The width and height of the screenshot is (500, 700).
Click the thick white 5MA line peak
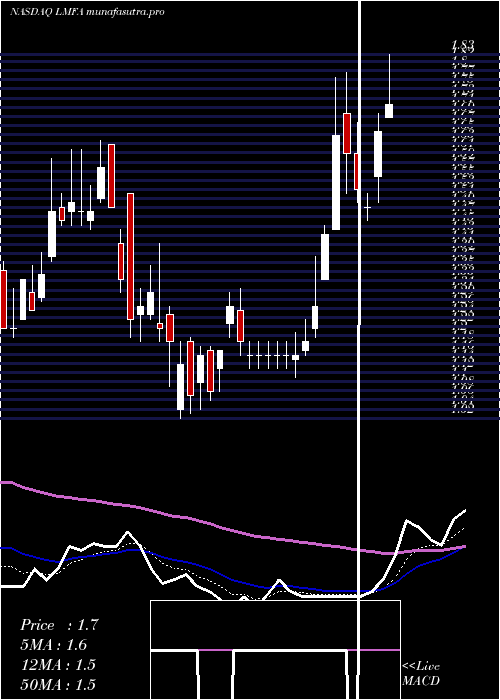tap(407, 521)
